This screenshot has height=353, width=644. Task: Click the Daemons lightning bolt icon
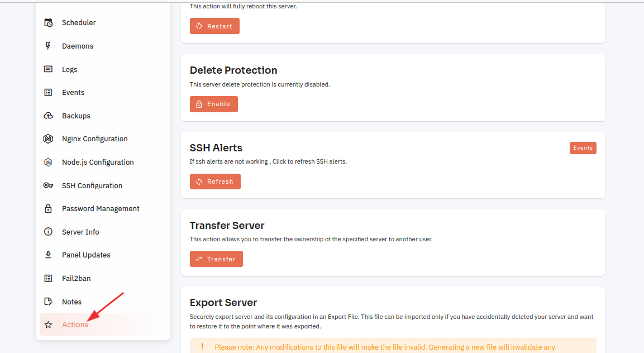(x=48, y=46)
